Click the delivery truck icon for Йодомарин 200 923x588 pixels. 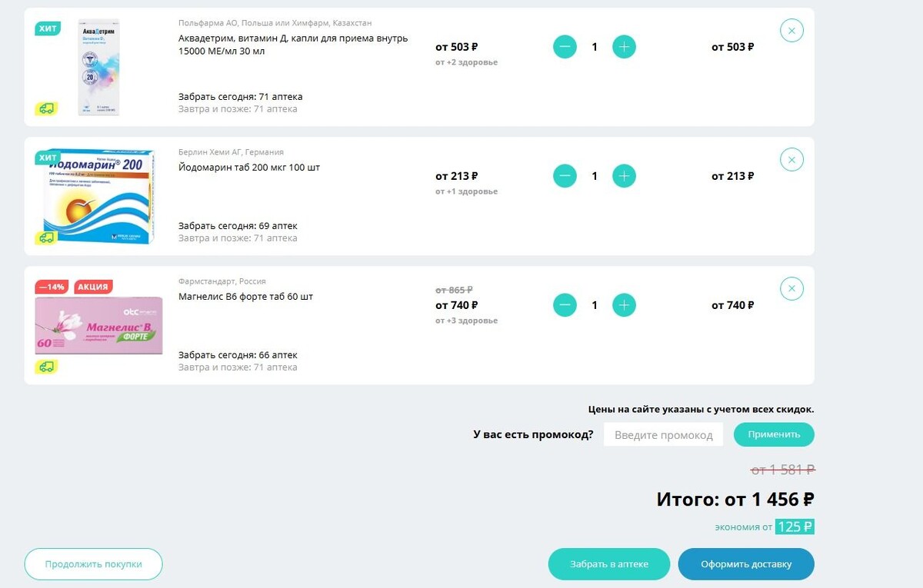[48, 238]
